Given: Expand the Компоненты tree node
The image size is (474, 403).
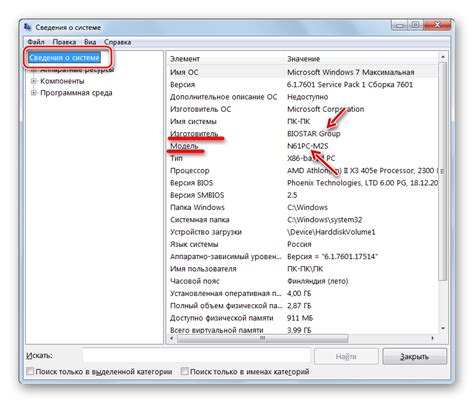Looking at the screenshot, I should click(33, 81).
